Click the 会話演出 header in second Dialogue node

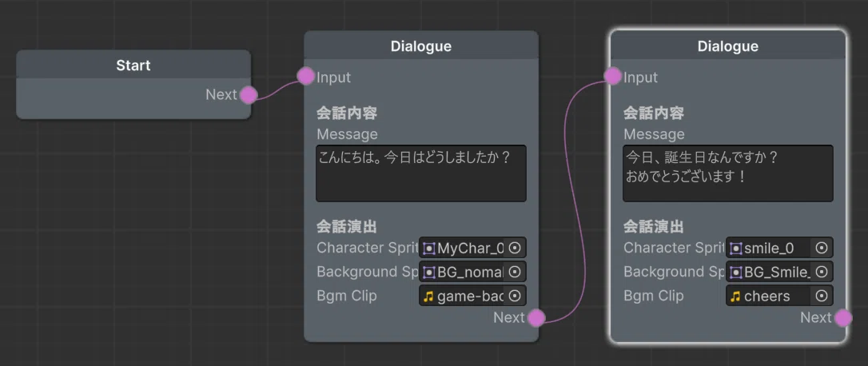654,226
